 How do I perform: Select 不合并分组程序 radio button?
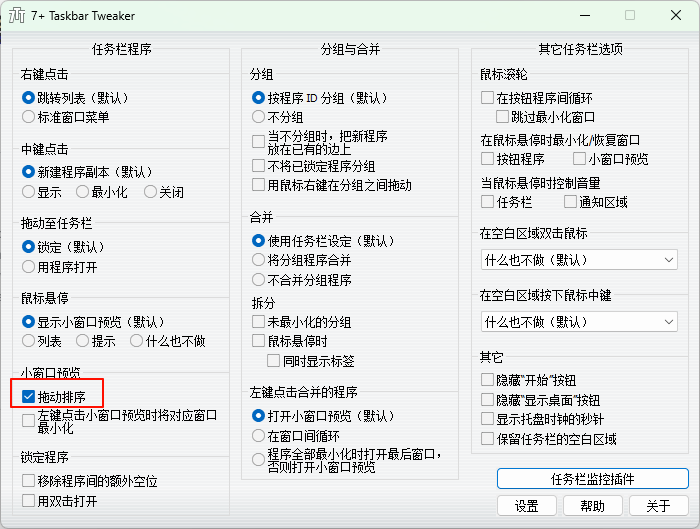pos(259,280)
